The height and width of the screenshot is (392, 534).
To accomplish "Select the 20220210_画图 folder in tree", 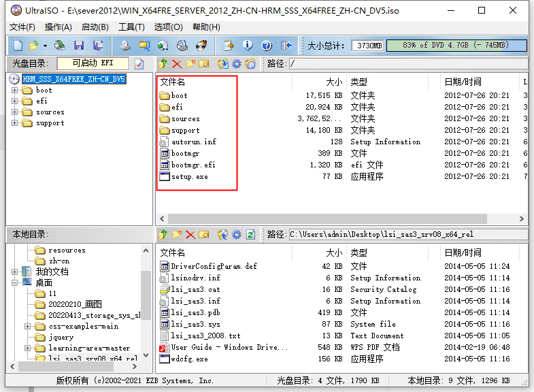I will coord(68,304).
